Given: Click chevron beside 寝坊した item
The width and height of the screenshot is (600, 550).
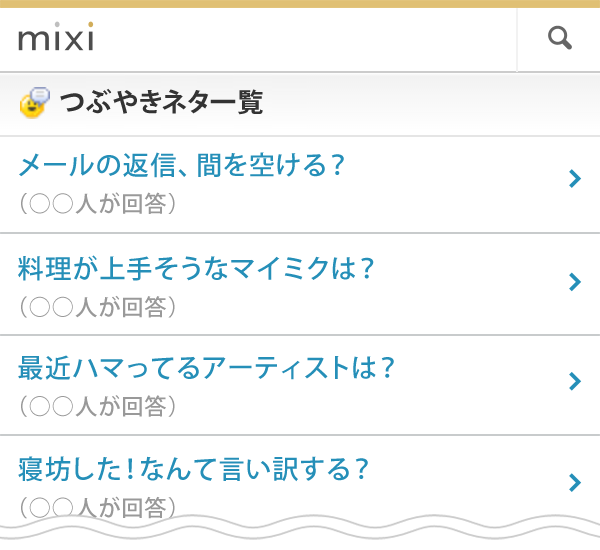Looking at the screenshot, I should [x=574, y=482].
